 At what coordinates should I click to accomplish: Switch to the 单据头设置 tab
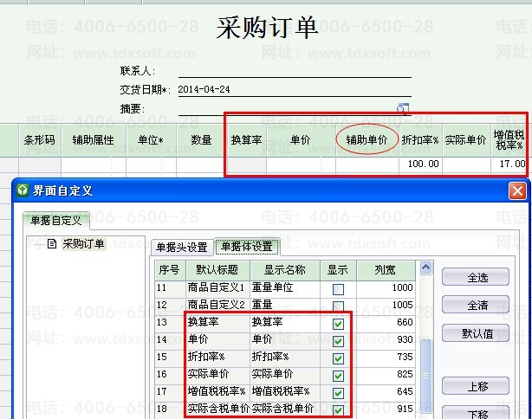180,246
